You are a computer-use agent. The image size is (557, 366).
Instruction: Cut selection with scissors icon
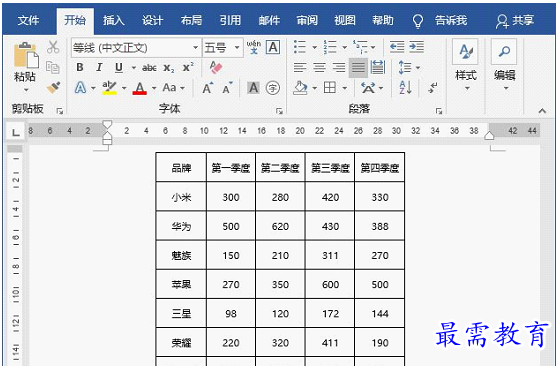coord(53,47)
